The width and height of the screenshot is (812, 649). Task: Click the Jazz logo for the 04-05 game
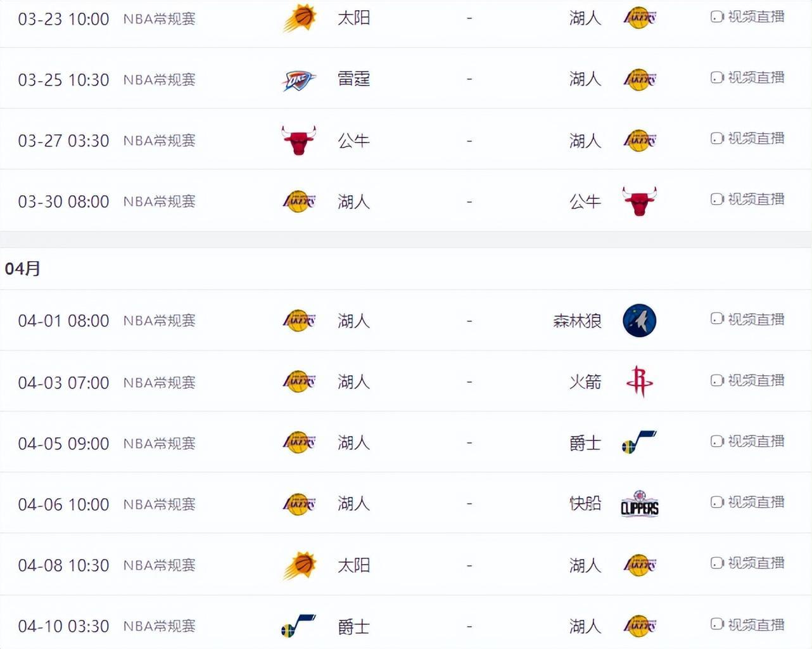638,442
